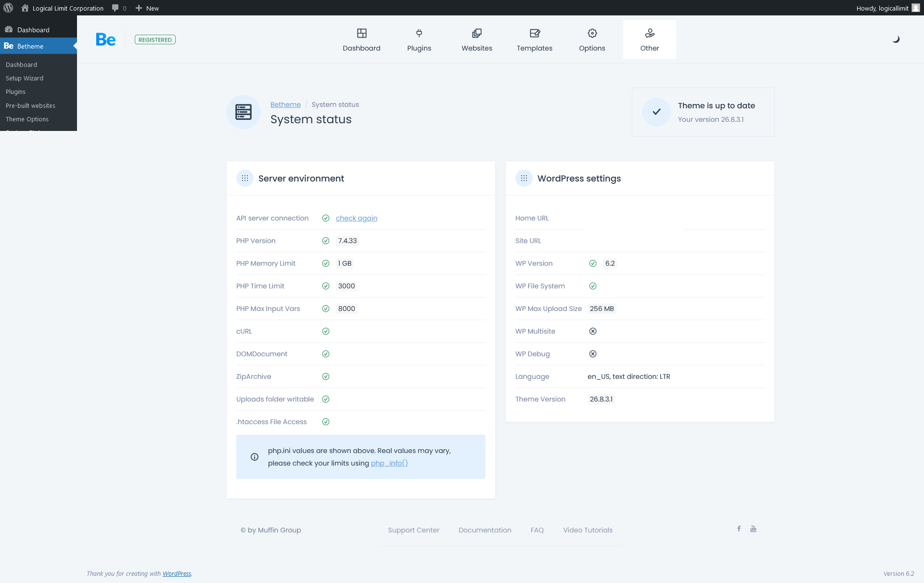
Task: Select the Pre-built websites menu item
Action: click(30, 105)
